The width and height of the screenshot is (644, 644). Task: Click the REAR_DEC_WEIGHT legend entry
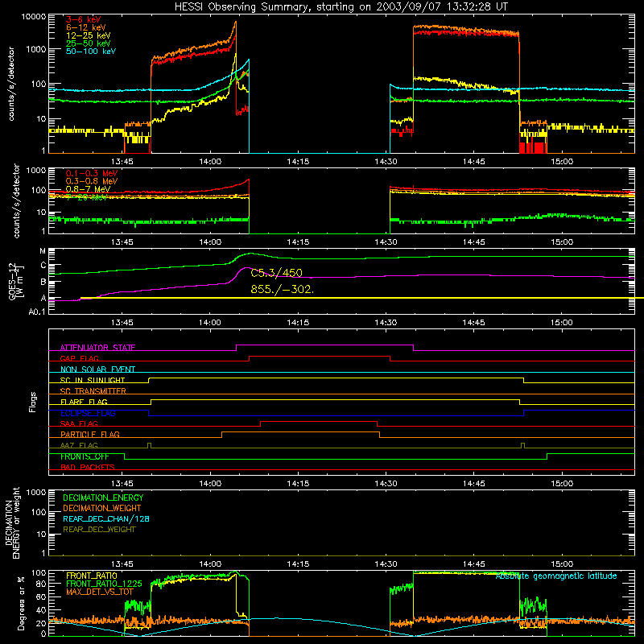click(99, 530)
